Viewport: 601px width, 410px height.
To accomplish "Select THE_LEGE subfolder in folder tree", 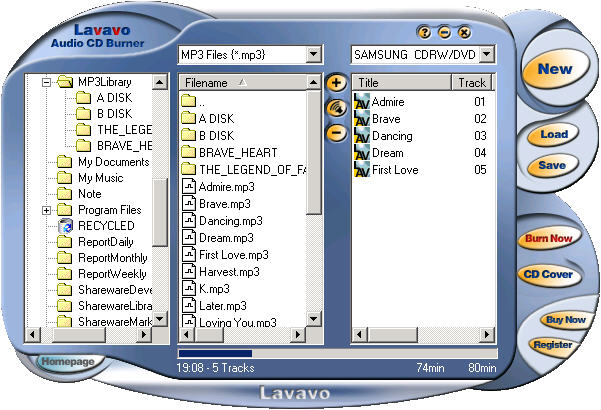I will point(125,130).
